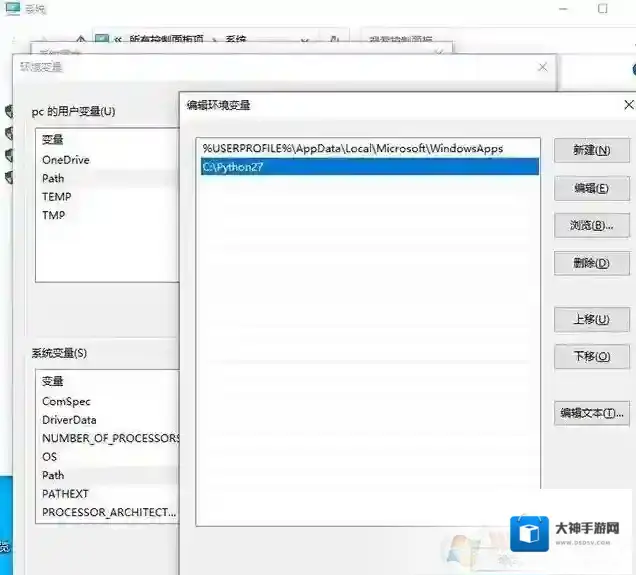This screenshot has width=636, height=575.
Task: Close the 环境变量 dialog
Action: tap(543, 67)
